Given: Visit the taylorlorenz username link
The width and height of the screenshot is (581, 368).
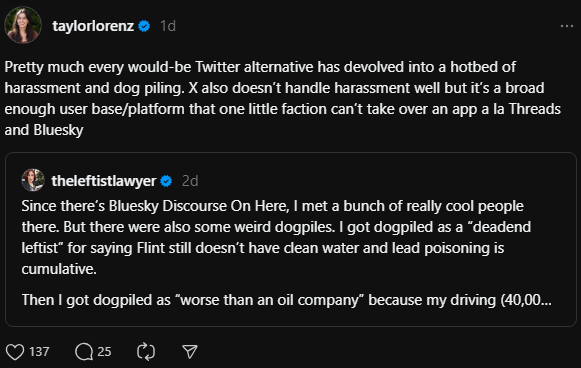Looking at the screenshot, I should (x=93, y=26).
